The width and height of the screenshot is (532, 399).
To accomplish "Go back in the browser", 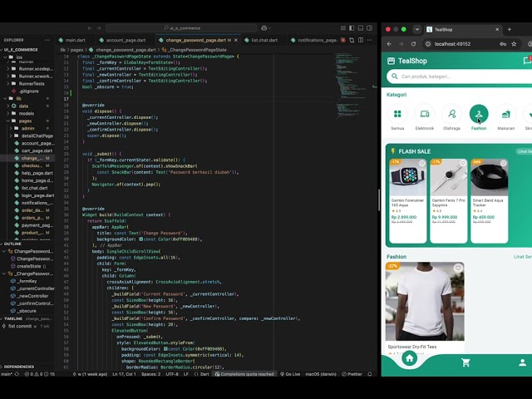I will 389,44.
